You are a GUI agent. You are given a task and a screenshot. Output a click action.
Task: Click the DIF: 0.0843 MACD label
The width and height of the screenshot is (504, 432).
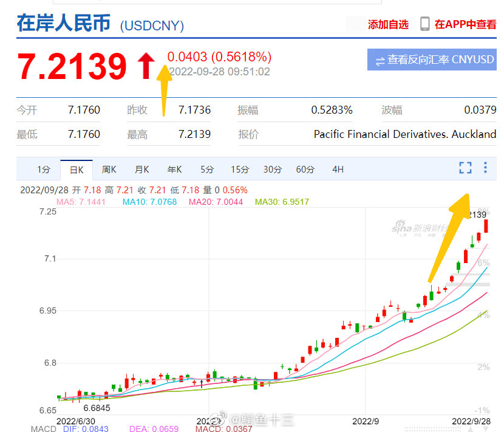(x=86, y=428)
